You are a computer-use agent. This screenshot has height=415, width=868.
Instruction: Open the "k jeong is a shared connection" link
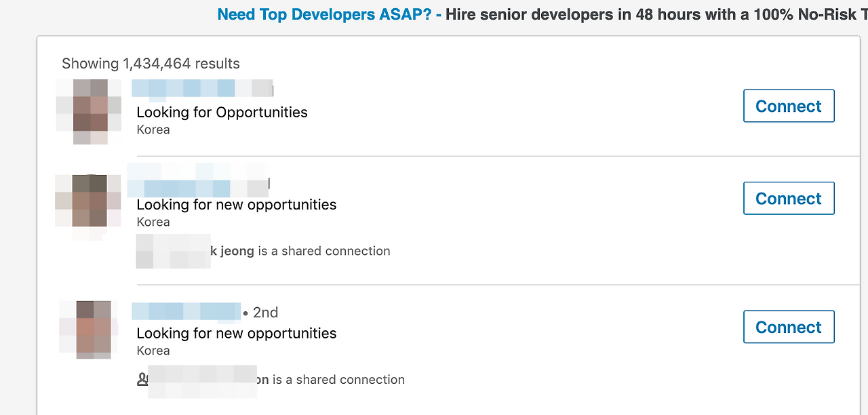pyautogui.click(x=300, y=251)
